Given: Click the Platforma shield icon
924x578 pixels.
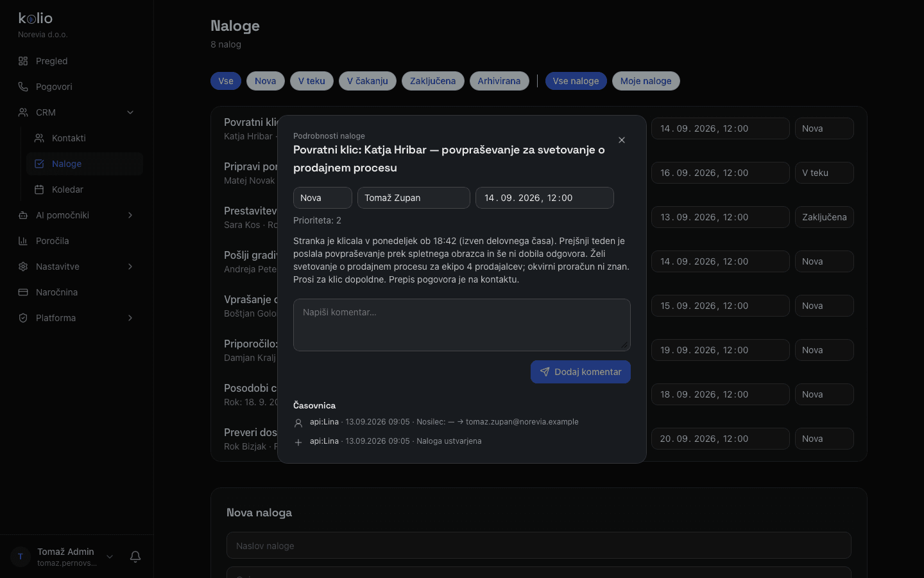Looking at the screenshot, I should [x=23, y=318].
